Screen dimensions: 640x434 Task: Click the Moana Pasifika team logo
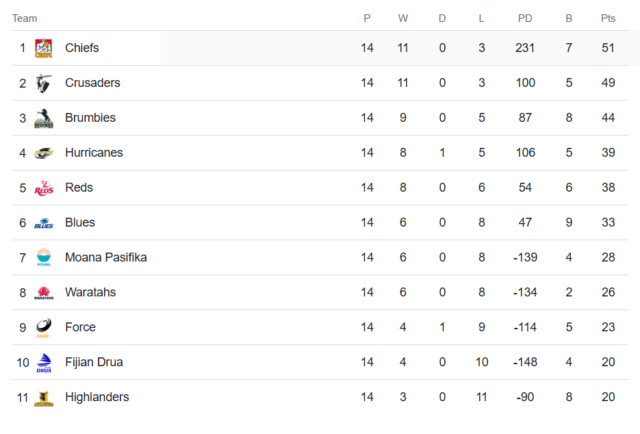[44, 258]
